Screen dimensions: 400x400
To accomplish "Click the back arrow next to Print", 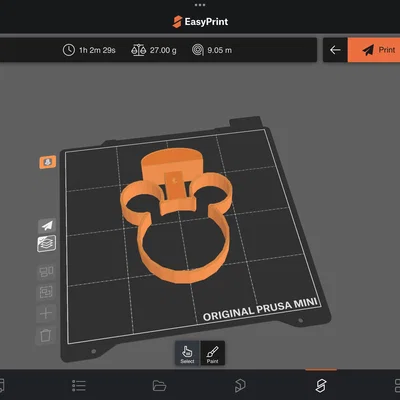I will coord(335,50).
